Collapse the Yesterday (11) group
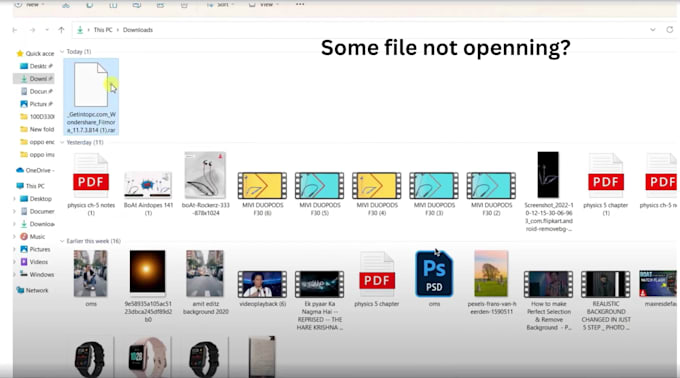Screen dimensions: 680x378 62,142
